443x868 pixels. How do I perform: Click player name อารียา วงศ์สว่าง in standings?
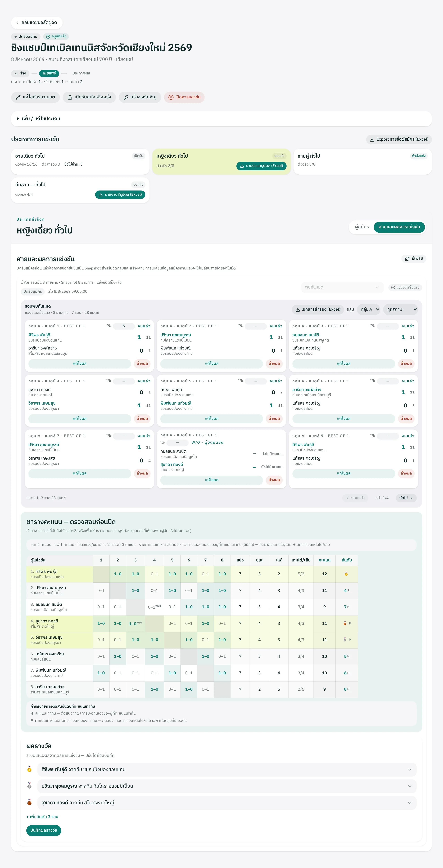(x=50, y=687)
